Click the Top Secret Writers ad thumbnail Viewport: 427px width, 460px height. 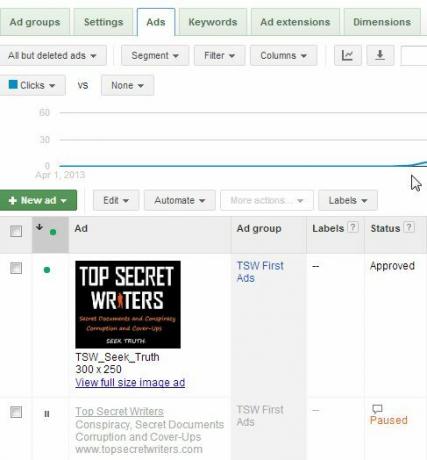click(128, 305)
